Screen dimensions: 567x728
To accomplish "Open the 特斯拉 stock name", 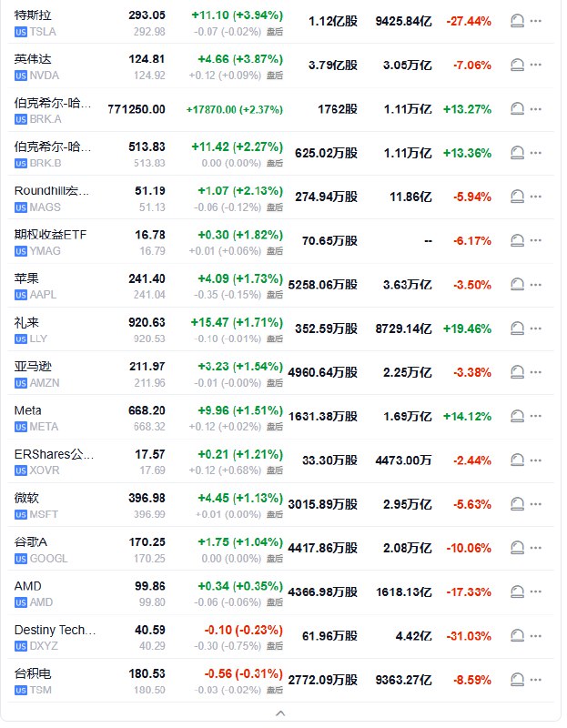I will pyautogui.click(x=33, y=15).
